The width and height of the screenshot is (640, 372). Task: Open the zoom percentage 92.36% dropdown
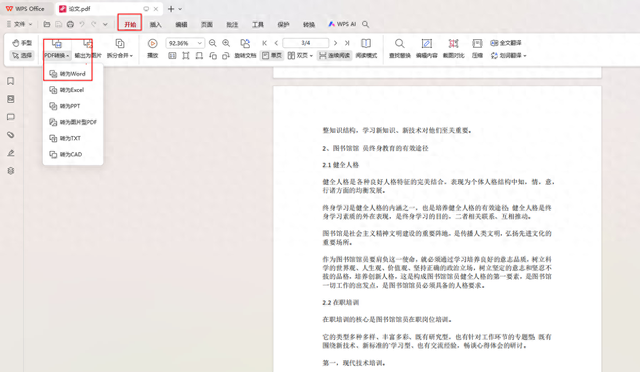point(200,43)
